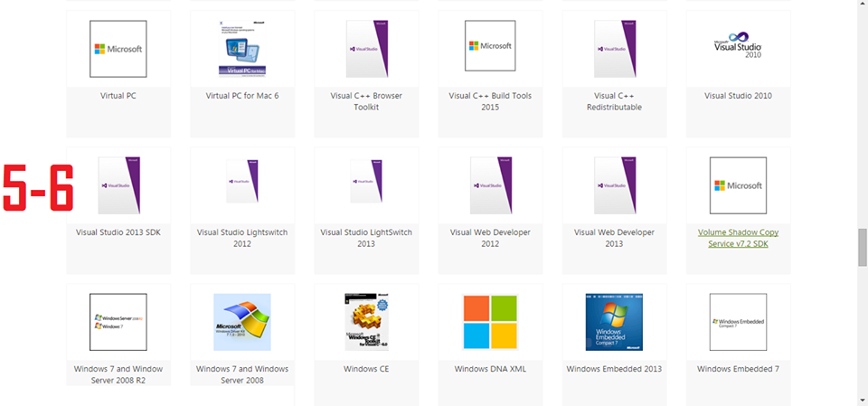Click the Volume Shadow Copy Service logo image
The height and width of the screenshot is (406, 868).
point(739,185)
